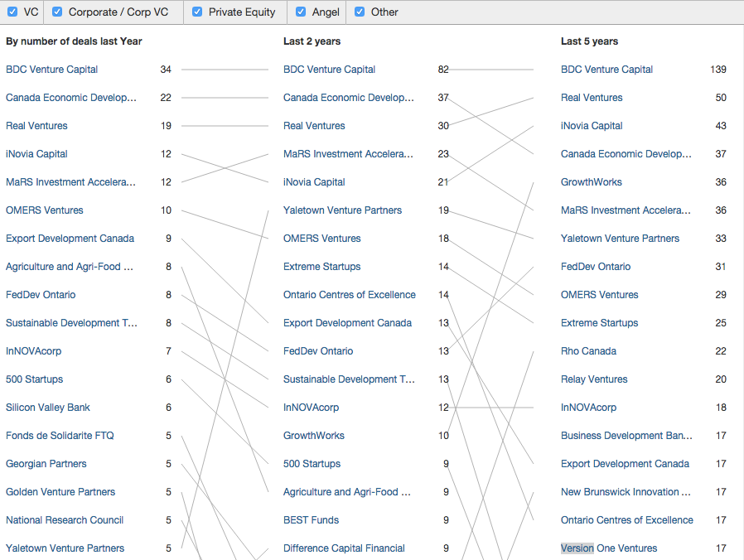Select Extreme Startups in Last 2 years column

(x=321, y=267)
